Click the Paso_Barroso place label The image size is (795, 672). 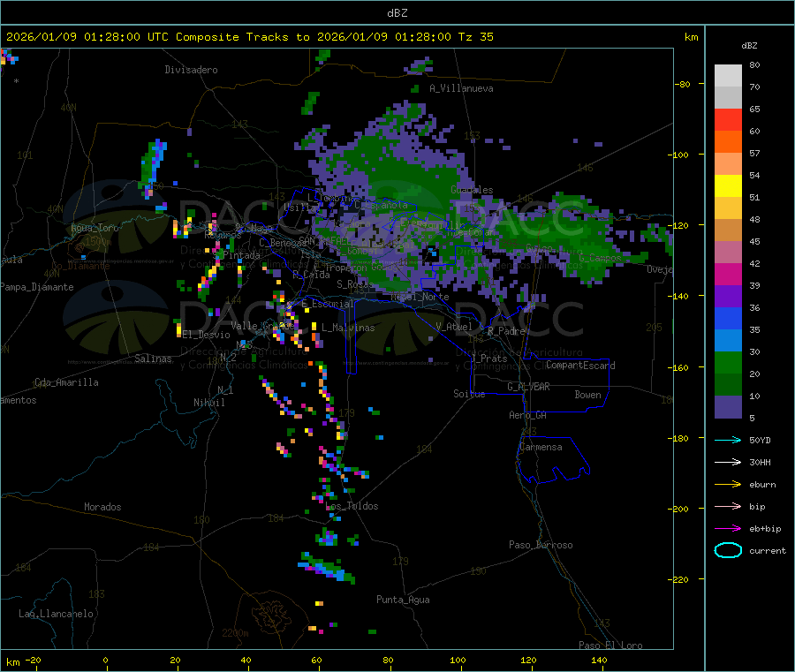point(541,545)
